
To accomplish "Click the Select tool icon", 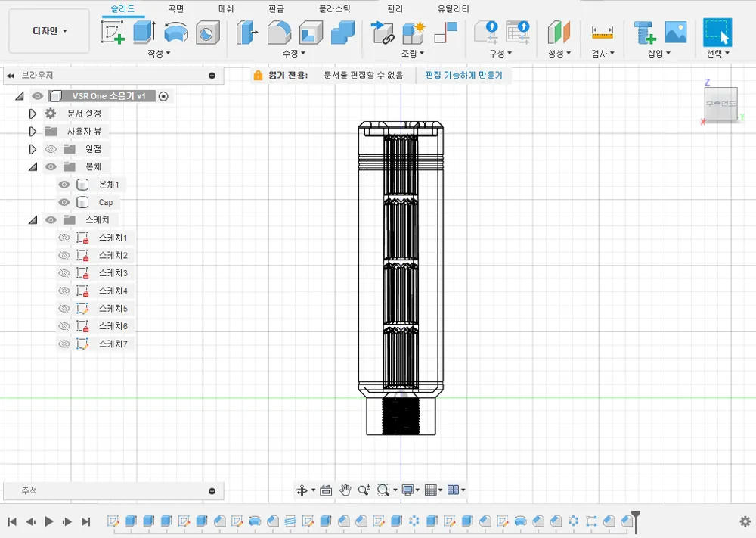I will tap(717, 33).
